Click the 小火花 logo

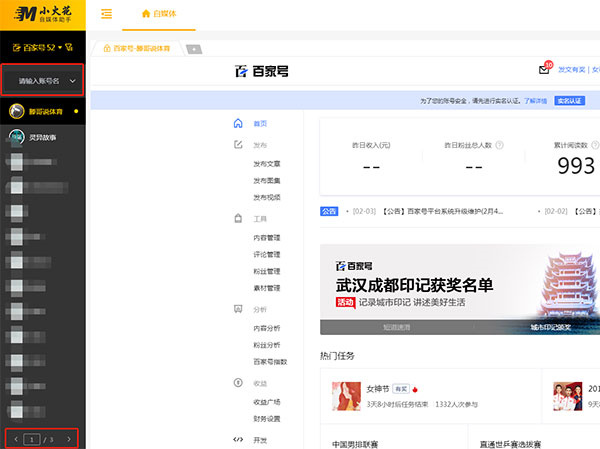coord(43,15)
